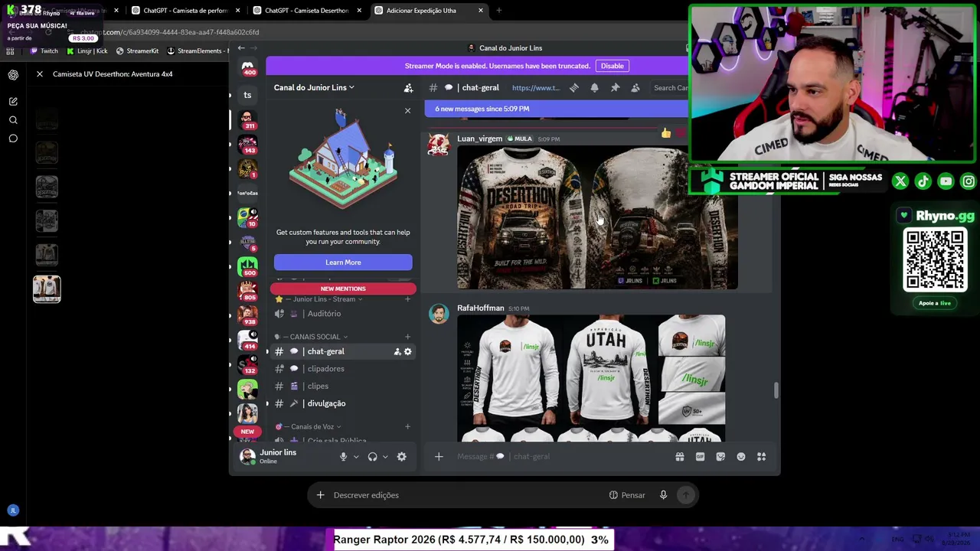Add channel to Junior Lins - Stream category
980x551 pixels.
tap(407, 299)
